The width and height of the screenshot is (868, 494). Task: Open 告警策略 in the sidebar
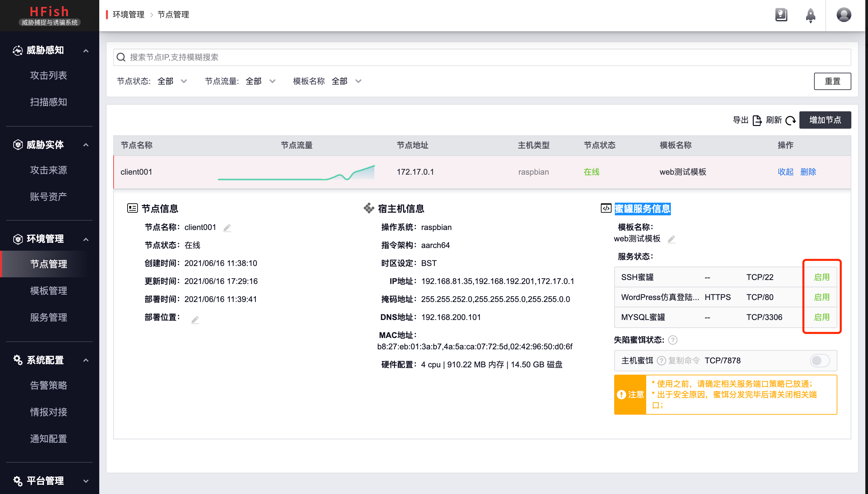[x=49, y=385]
